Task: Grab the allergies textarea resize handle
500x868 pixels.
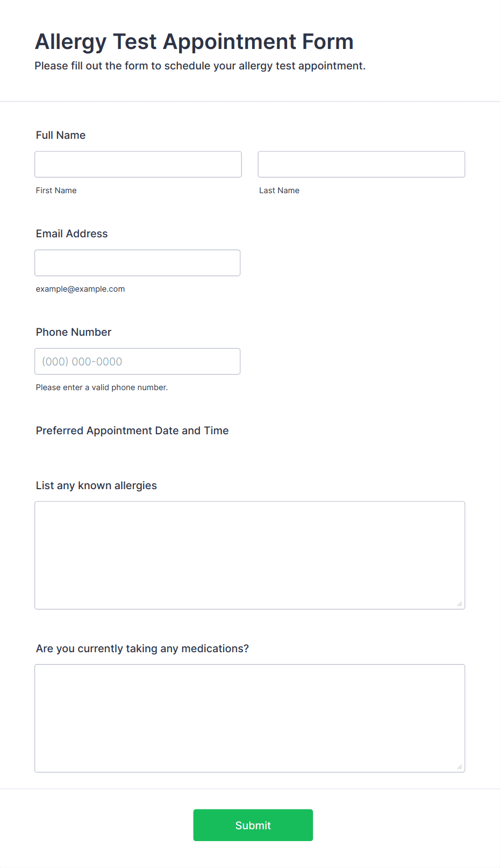Action: pos(460,604)
